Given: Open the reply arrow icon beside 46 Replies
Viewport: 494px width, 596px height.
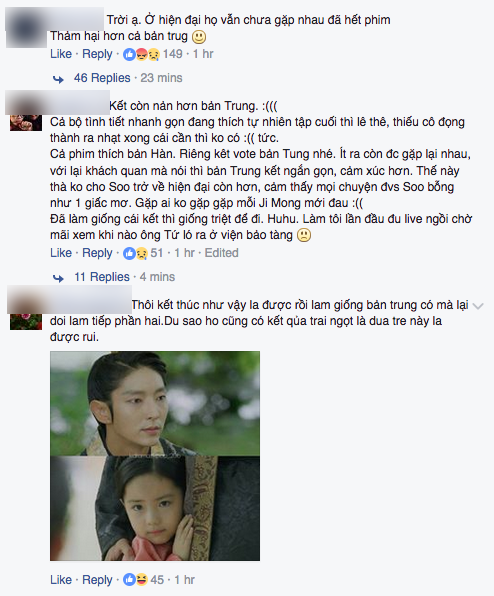Looking at the screenshot, I should 58,79.
